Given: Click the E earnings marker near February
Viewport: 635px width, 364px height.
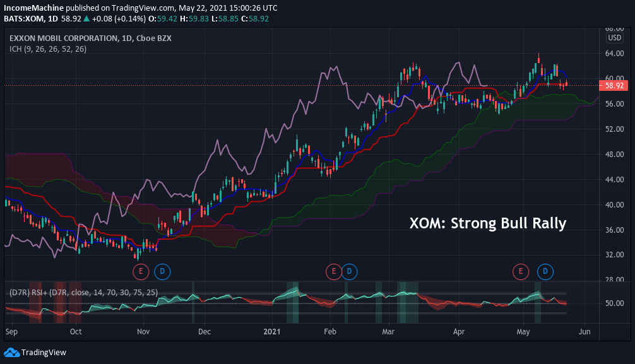Looking at the screenshot, I should pos(333,272).
